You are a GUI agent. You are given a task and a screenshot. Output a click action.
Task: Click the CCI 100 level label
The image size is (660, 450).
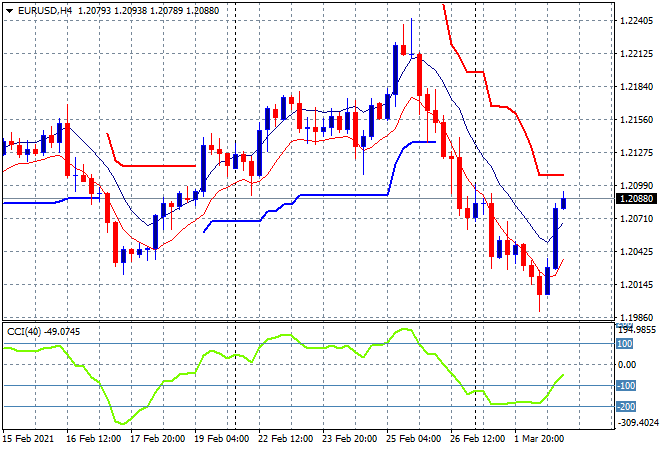pyautogui.click(x=624, y=344)
